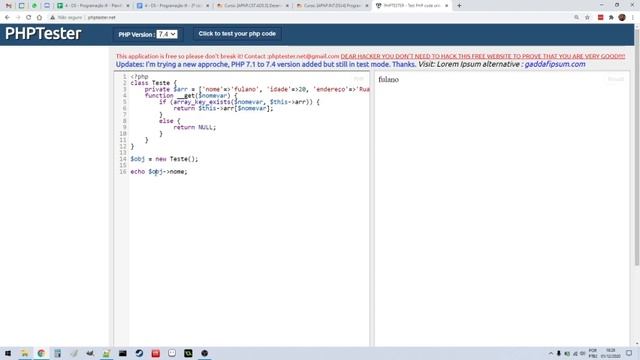
Task: Click the 'Click to test your php code' button
Action: point(237,34)
